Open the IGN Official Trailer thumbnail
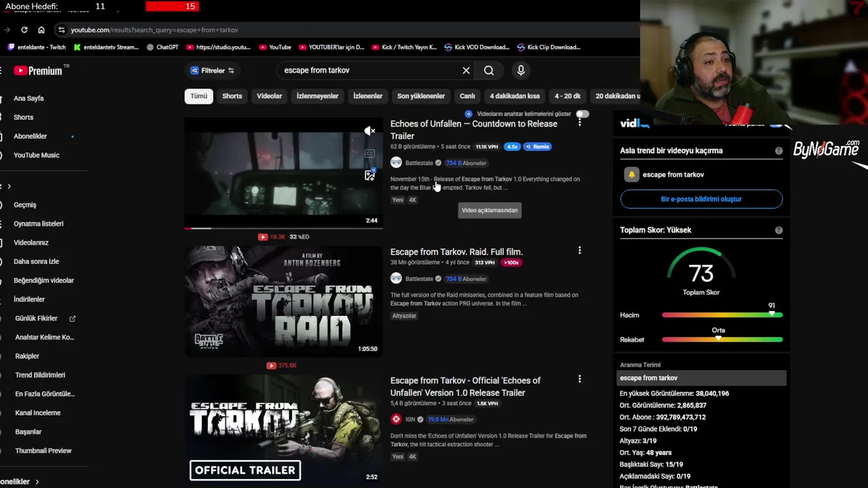 point(283,430)
